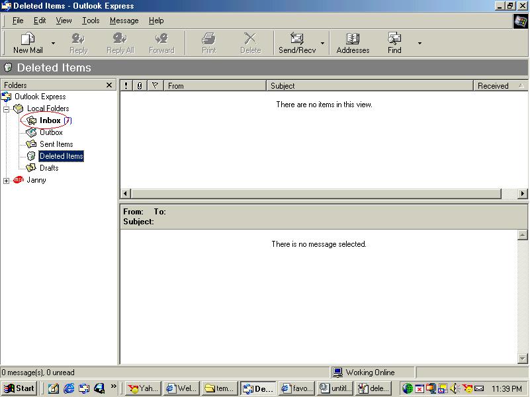Open the New Mail dropdown arrow

tap(54, 44)
